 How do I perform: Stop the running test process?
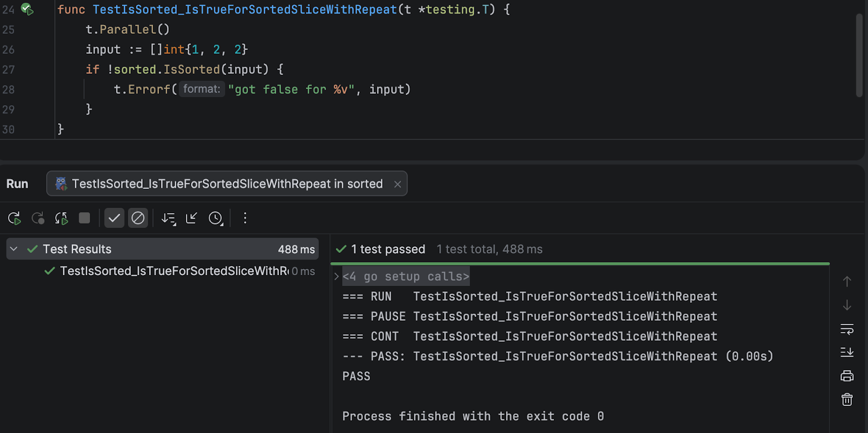(84, 218)
